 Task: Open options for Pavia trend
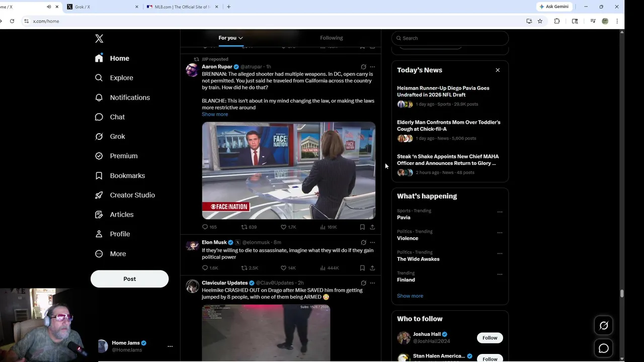tap(500, 212)
